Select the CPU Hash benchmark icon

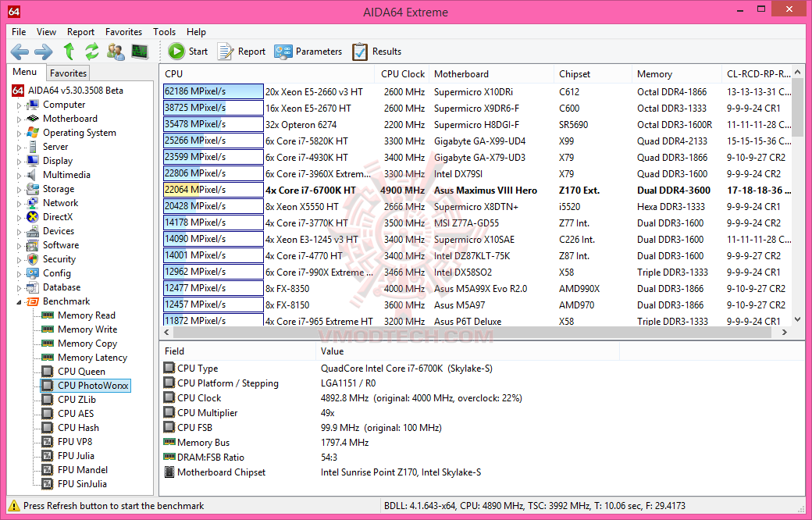48,427
